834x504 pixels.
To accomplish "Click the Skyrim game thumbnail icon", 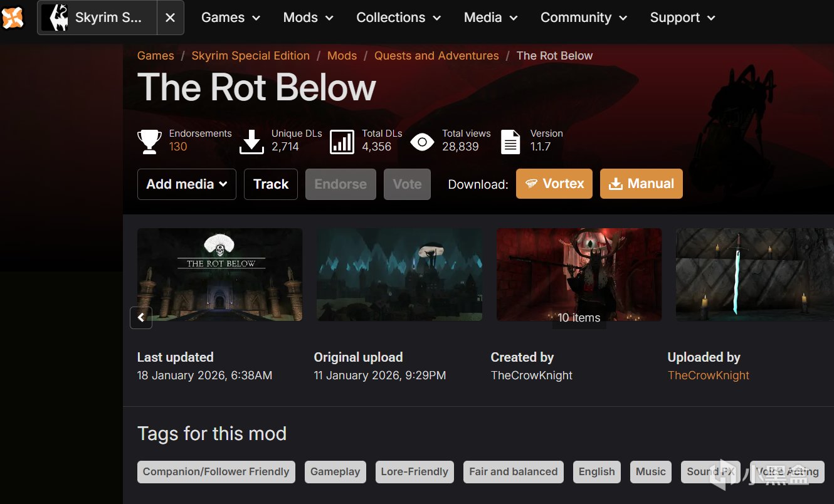I will point(55,18).
